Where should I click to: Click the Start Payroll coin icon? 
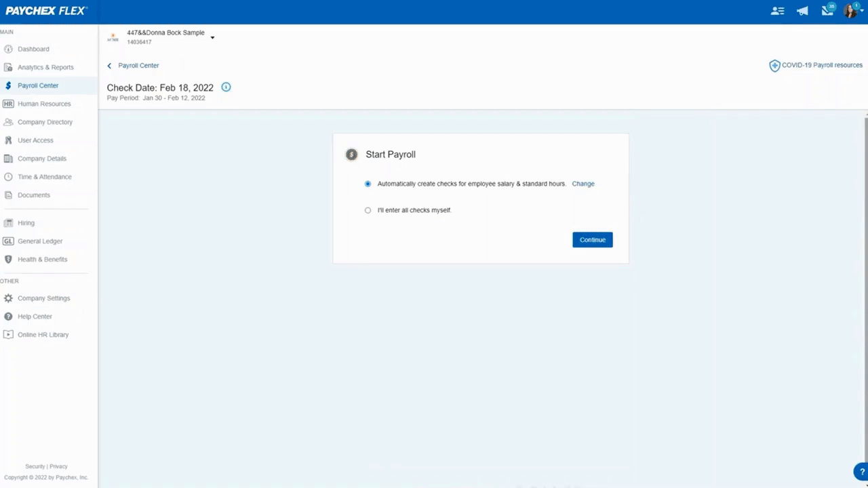(351, 155)
